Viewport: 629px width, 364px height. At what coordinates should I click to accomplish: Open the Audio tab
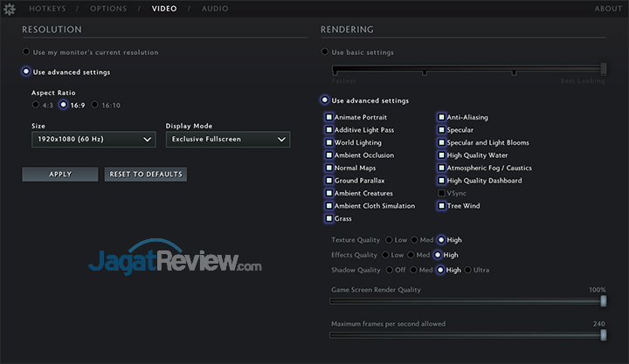pyautogui.click(x=215, y=9)
